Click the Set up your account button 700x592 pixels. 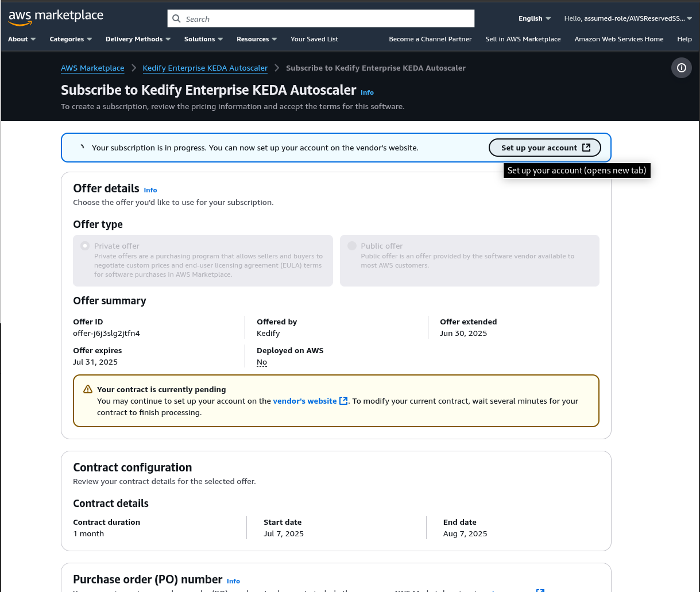click(545, 148)
